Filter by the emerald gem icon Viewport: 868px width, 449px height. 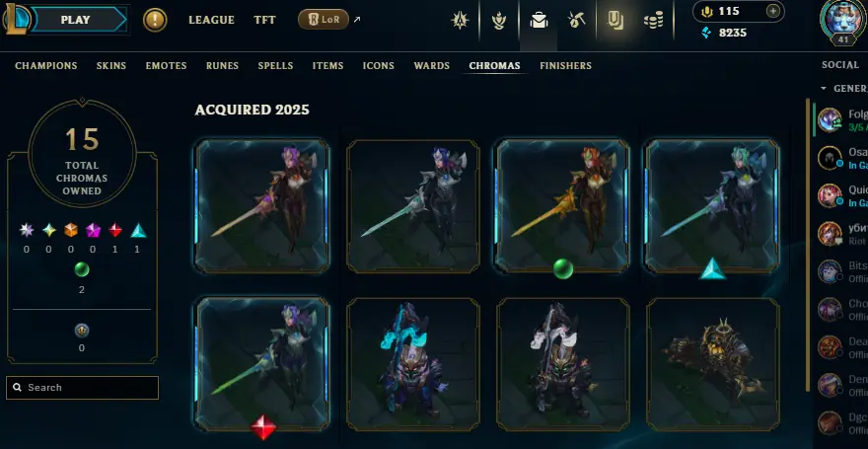(82, 269)
